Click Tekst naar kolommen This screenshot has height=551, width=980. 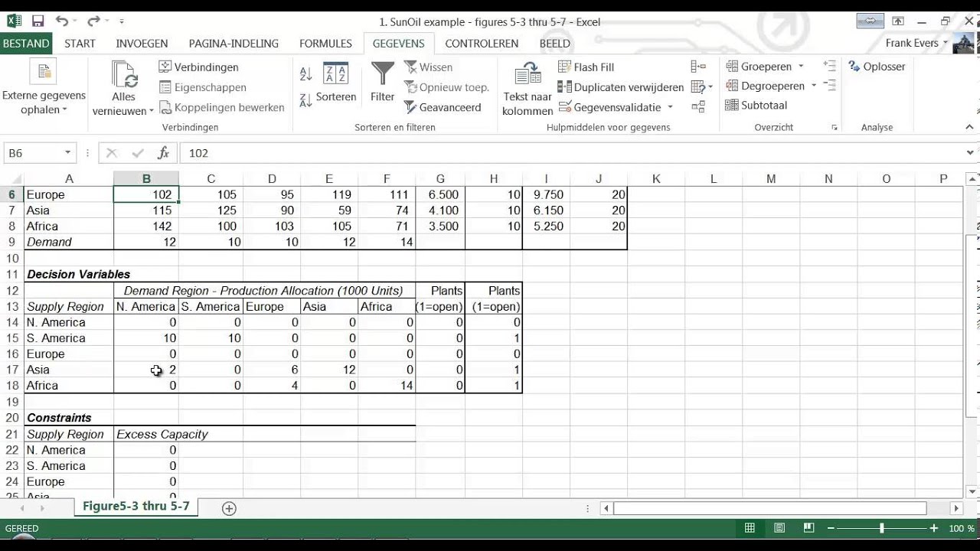528,89
